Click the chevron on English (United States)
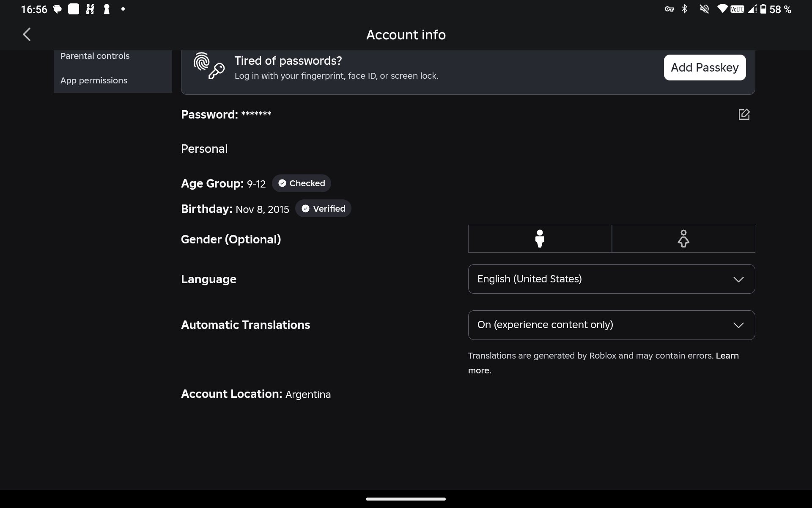The image size is (812, 508). pyautogui.click(x=738, y=279)
